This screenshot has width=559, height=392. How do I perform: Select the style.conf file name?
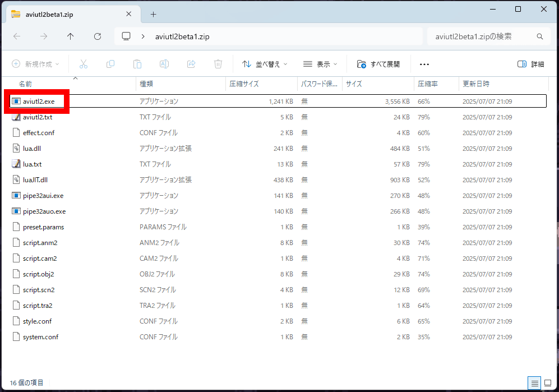(38, 321)
